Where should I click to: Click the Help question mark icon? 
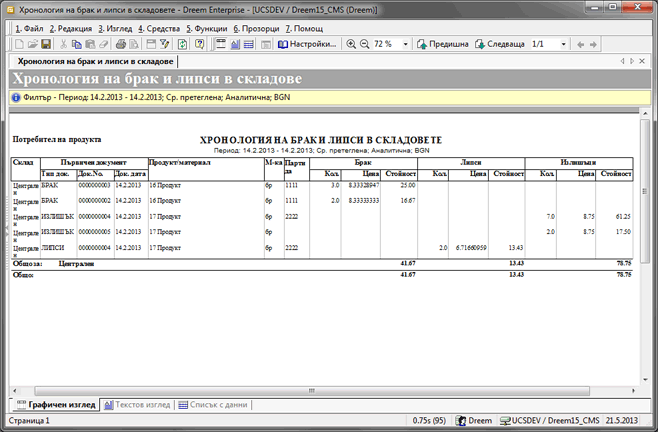200,44
